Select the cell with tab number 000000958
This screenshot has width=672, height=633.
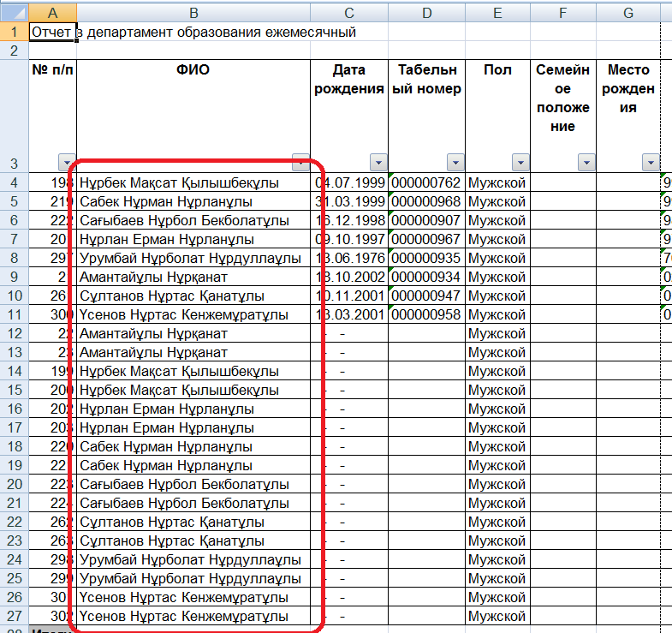pos(426,314)
